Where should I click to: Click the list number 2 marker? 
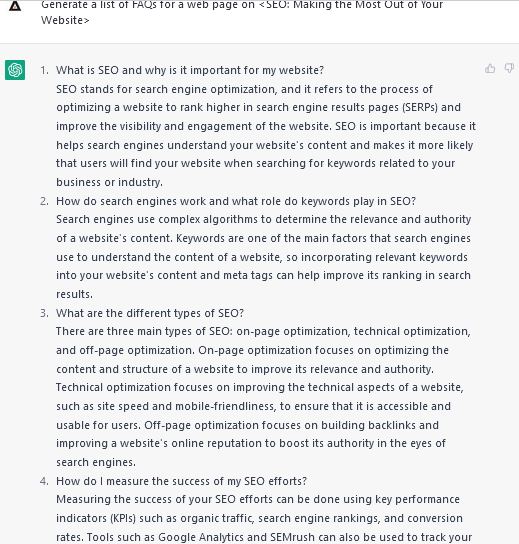coord(44,201)
